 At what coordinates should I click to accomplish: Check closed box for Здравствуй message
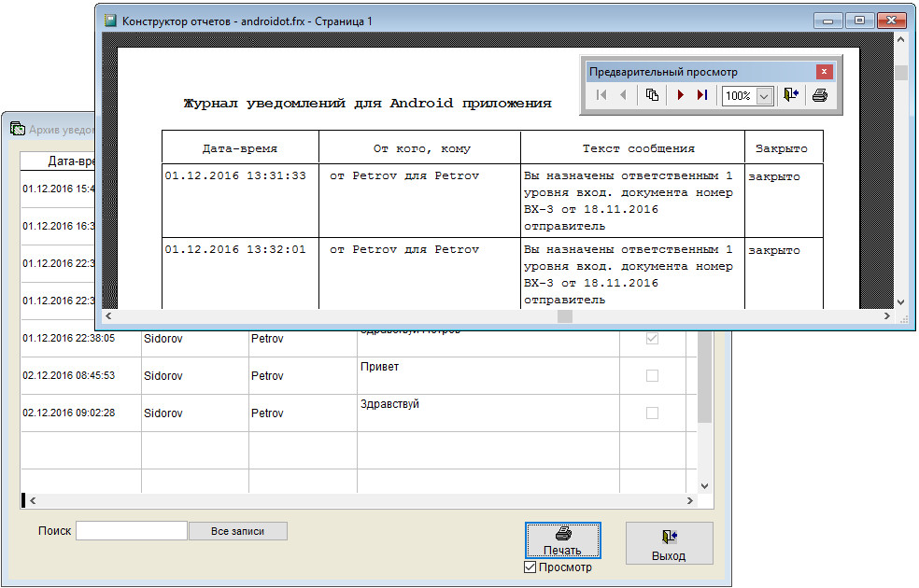point(652,413)
